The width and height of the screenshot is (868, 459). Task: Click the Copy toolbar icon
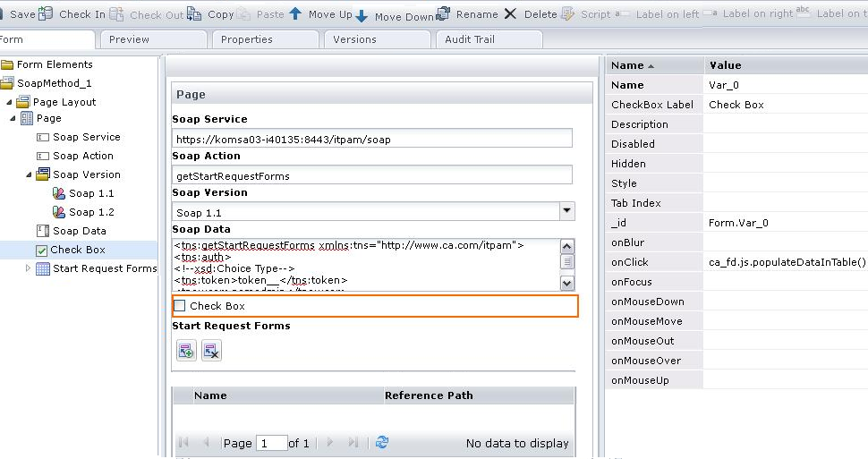coord(194,14)
